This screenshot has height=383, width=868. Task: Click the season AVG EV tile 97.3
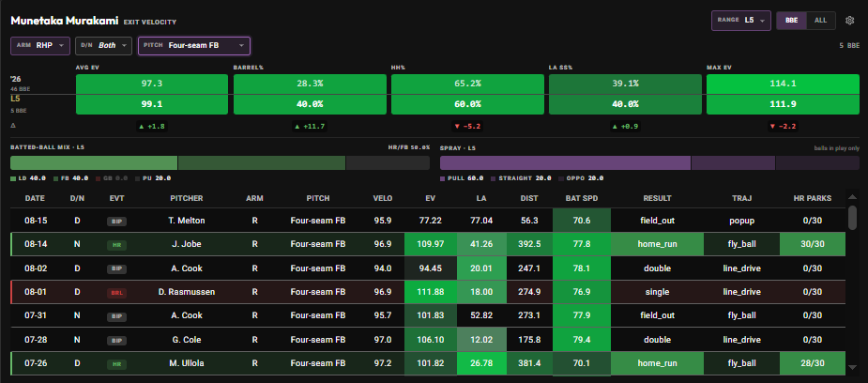coord(152,84)
